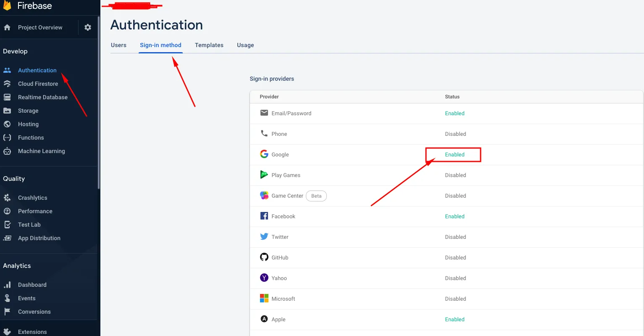
Task: Click the Hosting globe icon
Action: [7, 124]
